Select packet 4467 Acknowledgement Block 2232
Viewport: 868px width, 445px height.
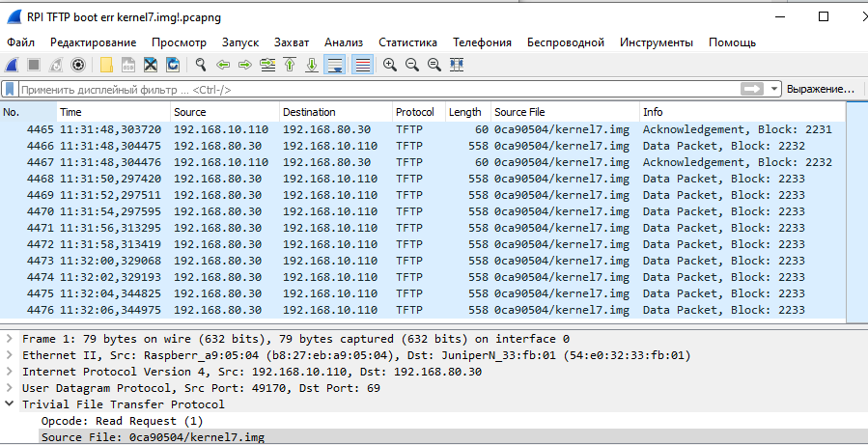(x=423, y=162)
